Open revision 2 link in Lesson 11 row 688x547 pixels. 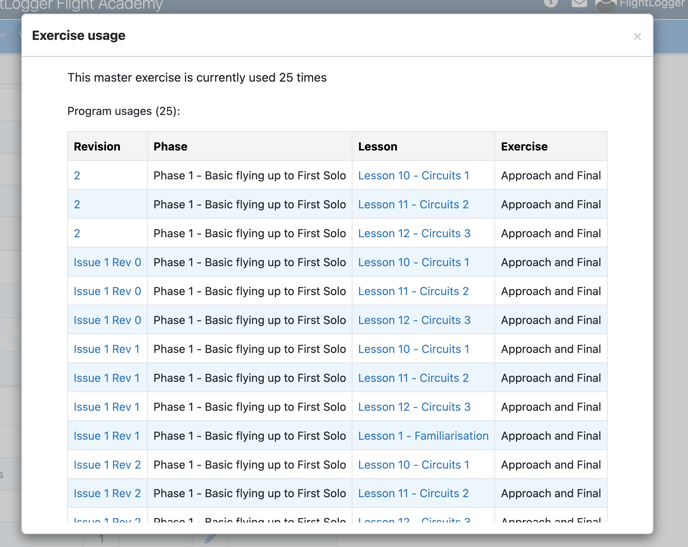77,204
